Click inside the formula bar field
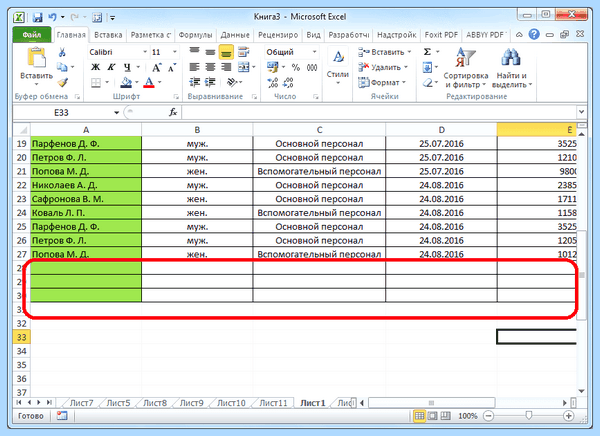This screenshot has height=436, width=600. pos(379,112)
